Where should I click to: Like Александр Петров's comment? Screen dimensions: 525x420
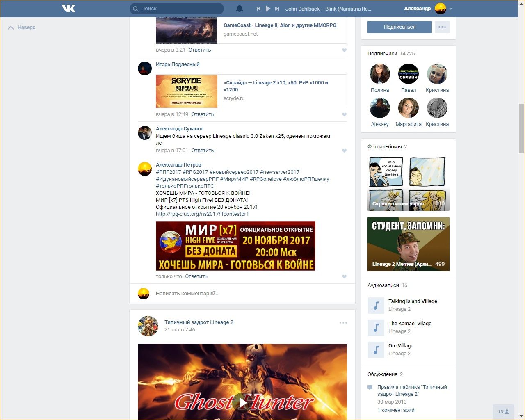(x=344, y=276)
